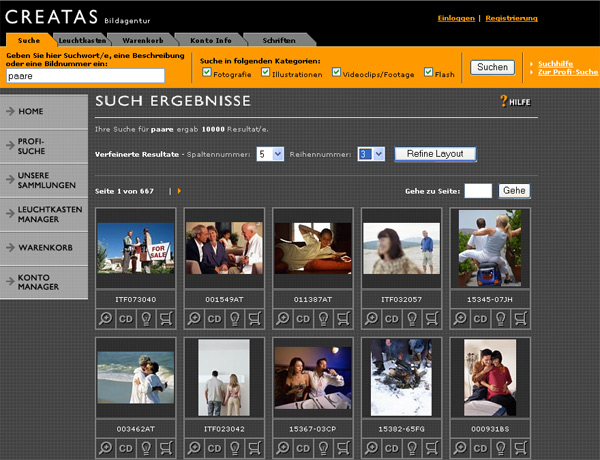600x460 pixels.
Task: Open the Spaltennummer dropdown
Action: coord(270,154)
